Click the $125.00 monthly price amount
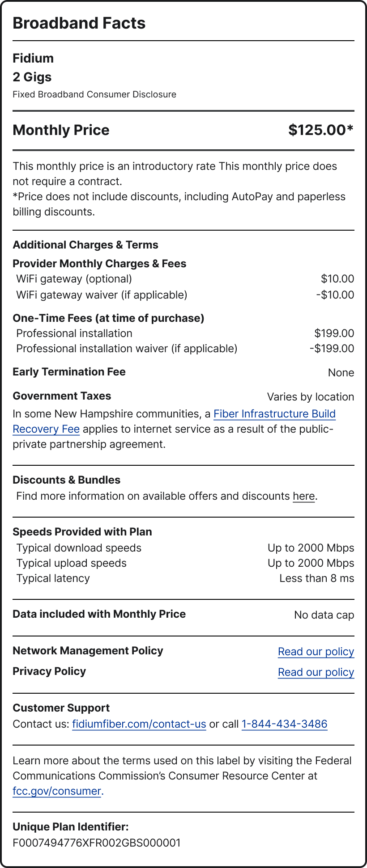Viewport: 367px width, 868px height. pos(320,130)
